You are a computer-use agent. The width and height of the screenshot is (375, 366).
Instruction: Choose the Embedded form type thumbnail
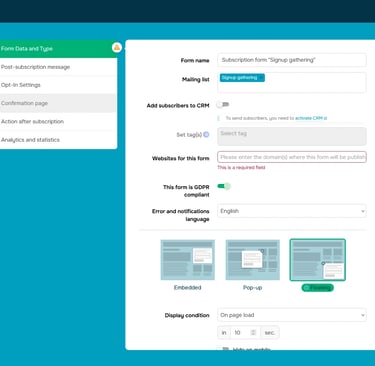(188, 260)
